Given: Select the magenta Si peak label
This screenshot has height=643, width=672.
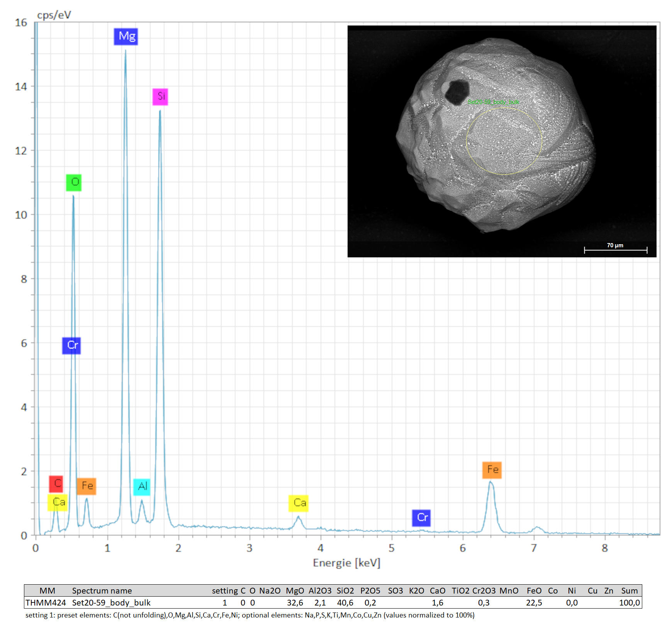Looking at the screenshot, I should coord(160,97).
